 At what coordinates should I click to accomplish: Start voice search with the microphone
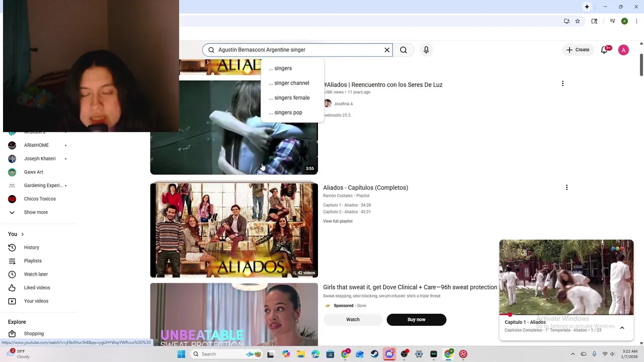[426, 50]
